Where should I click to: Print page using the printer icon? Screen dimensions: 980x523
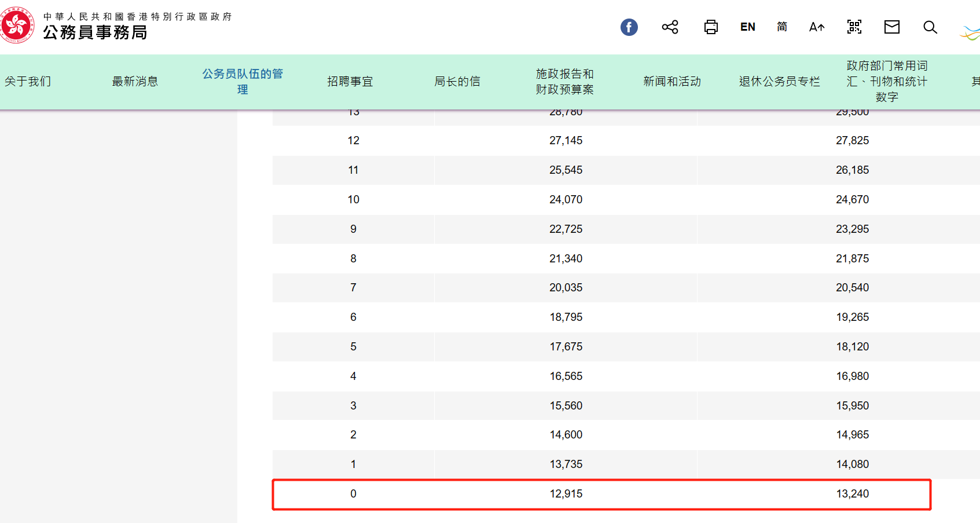click(x=711, y=27)
